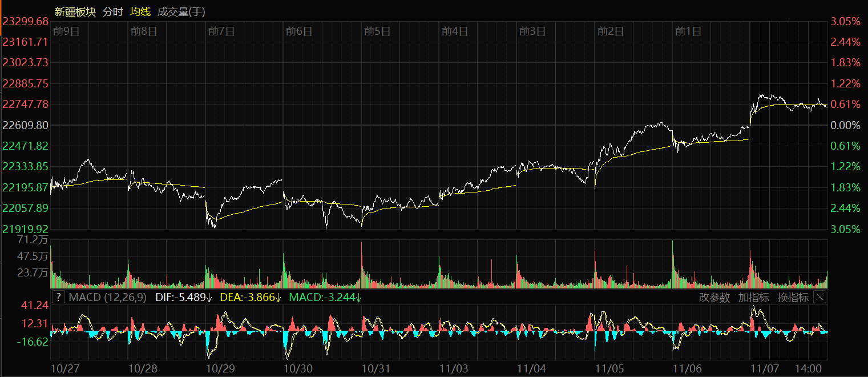The height and width of the screenshot is (377, 868).
Task: Select the 分时 label at top
Action: [112, 11]
